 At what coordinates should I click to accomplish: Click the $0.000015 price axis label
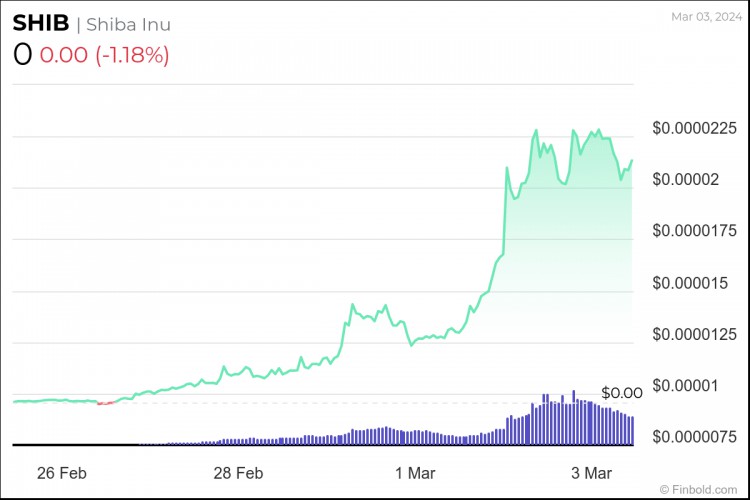pyautogui.click(x=690, y=283)
